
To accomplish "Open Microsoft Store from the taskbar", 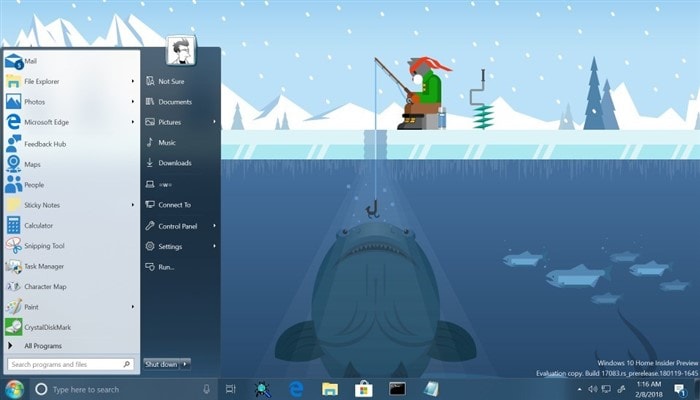I will (x=364, y=389).
